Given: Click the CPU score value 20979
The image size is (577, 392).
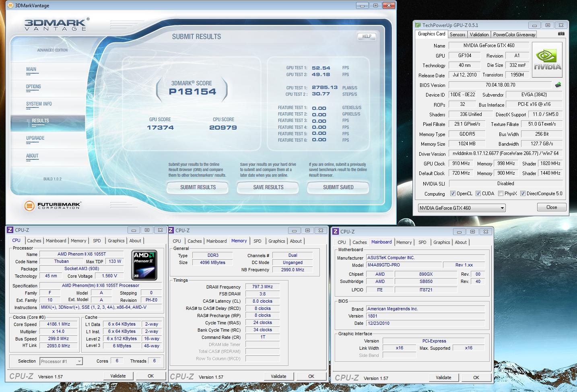Looking at the screenshot, I should (223, 128).
